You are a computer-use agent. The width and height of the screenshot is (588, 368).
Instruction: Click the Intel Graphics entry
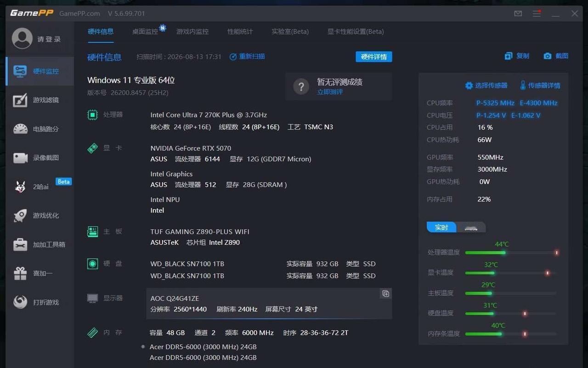[x=171, y=174]
